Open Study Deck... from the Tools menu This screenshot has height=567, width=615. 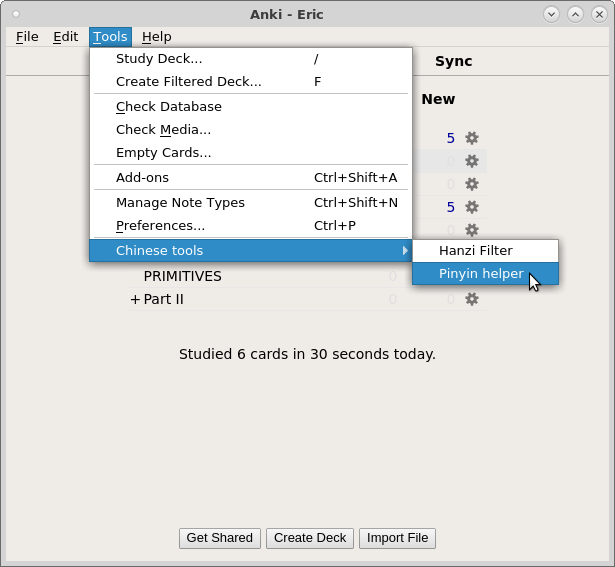(x=159, y=58)
